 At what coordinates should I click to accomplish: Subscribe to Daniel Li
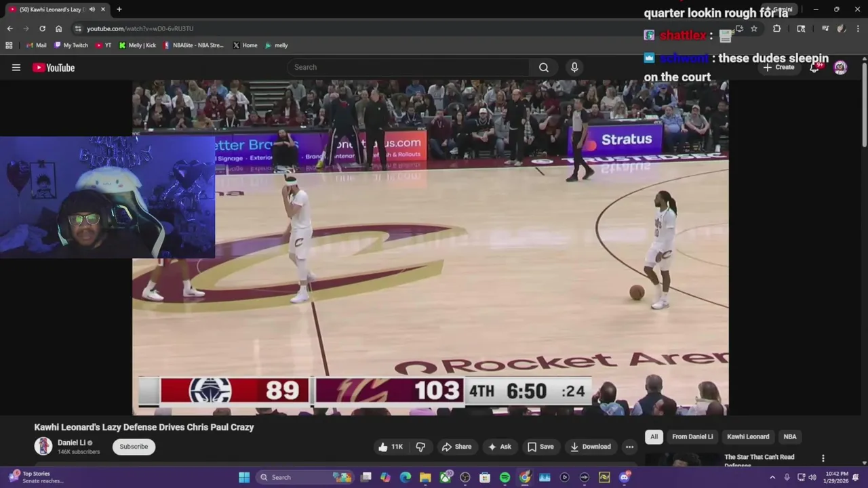pos(134,447)
